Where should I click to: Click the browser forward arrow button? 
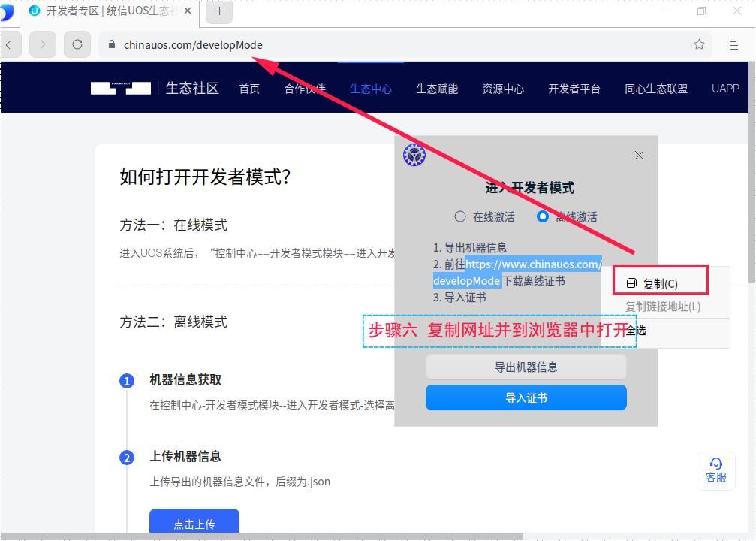pyautogui.click(x=43, y=45)
